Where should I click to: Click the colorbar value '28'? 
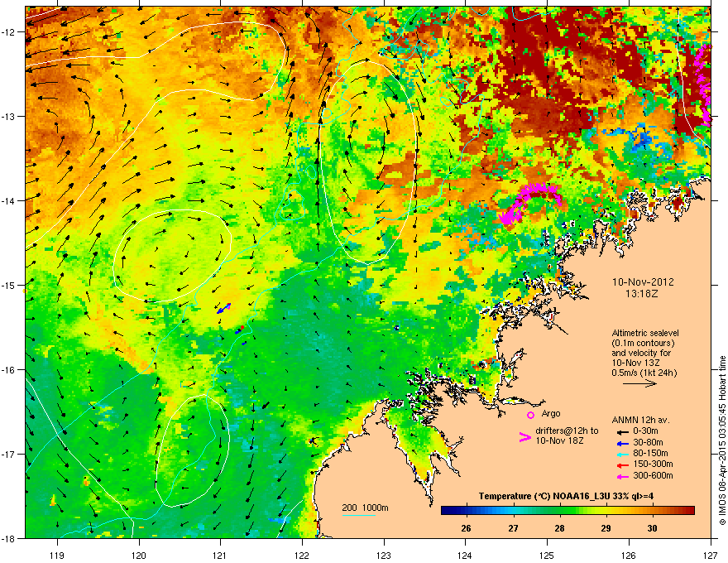click(x=559, y=528)
